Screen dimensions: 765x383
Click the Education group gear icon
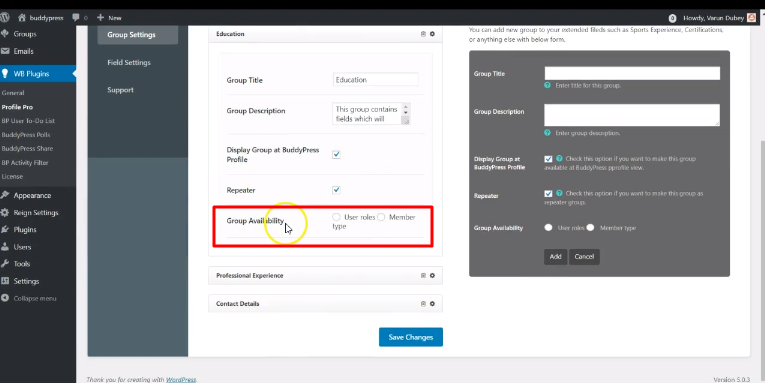[x=432, y=34]
